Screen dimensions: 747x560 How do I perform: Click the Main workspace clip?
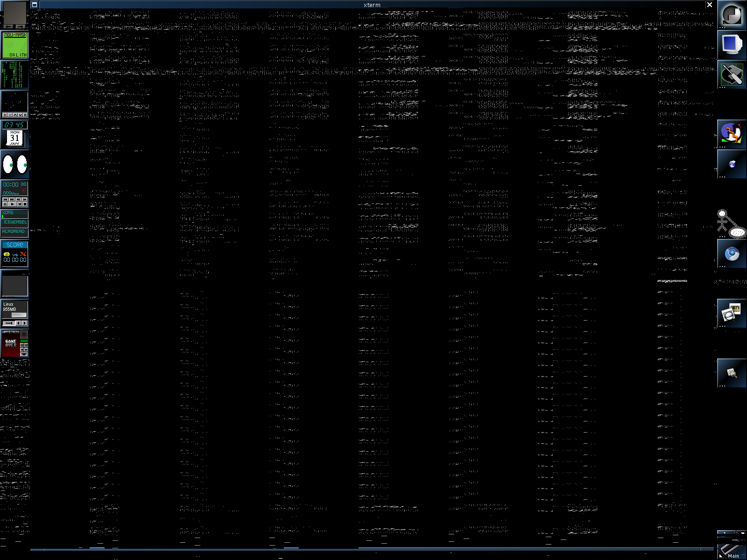pos(732,552)
